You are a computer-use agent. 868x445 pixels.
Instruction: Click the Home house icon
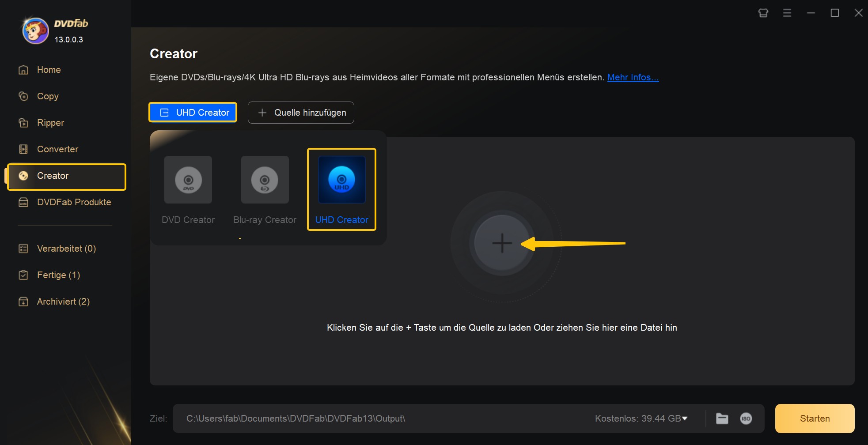pos(23,70)
